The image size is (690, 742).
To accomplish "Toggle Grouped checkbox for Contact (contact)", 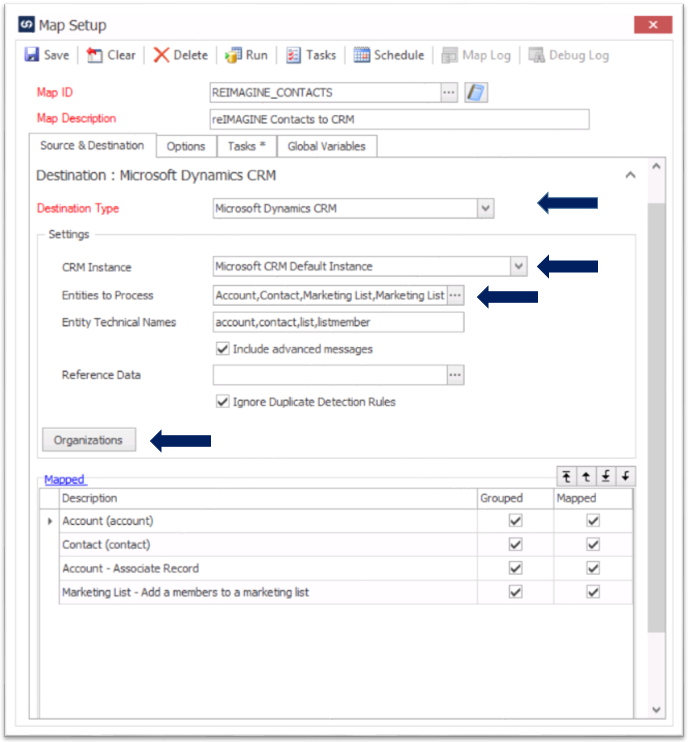I will pyautogui.click(x=515, y=544).
